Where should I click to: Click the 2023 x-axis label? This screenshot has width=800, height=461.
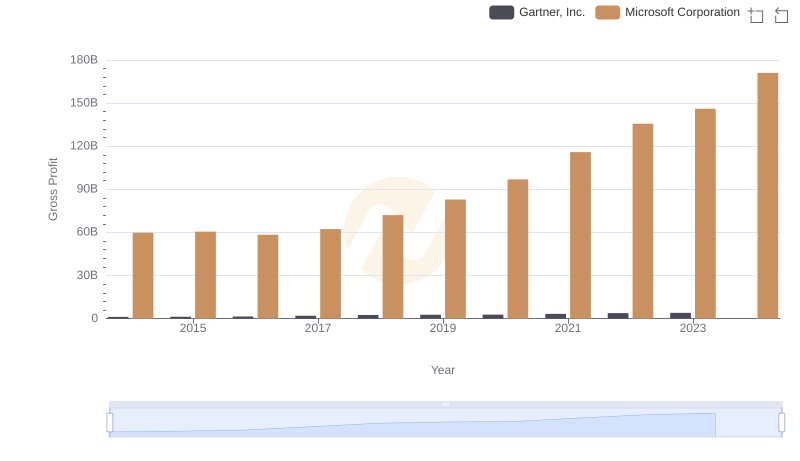pos(693,328)
